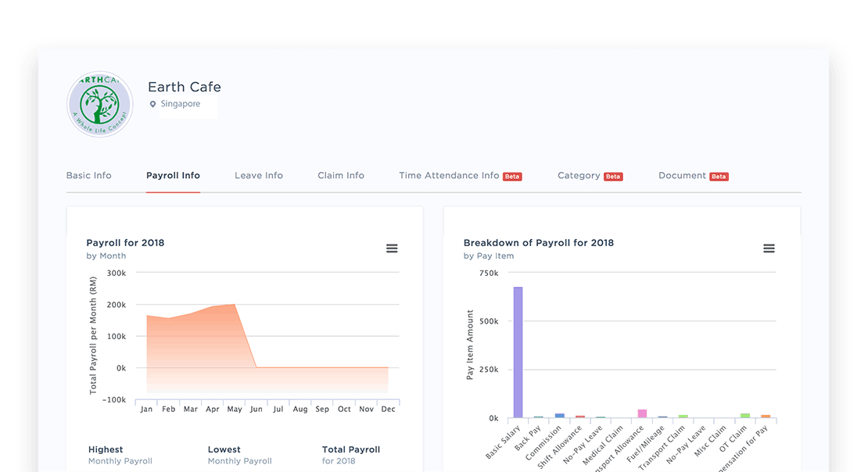Open the Leave Info tab
868x472 pixels.
259,175
